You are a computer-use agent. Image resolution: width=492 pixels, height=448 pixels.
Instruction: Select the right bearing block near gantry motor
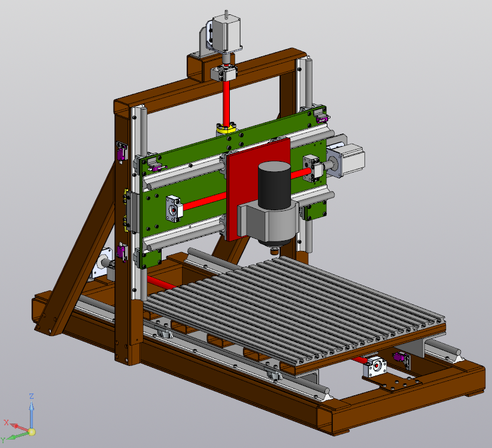pyautogui.click(x=312, y=168)
